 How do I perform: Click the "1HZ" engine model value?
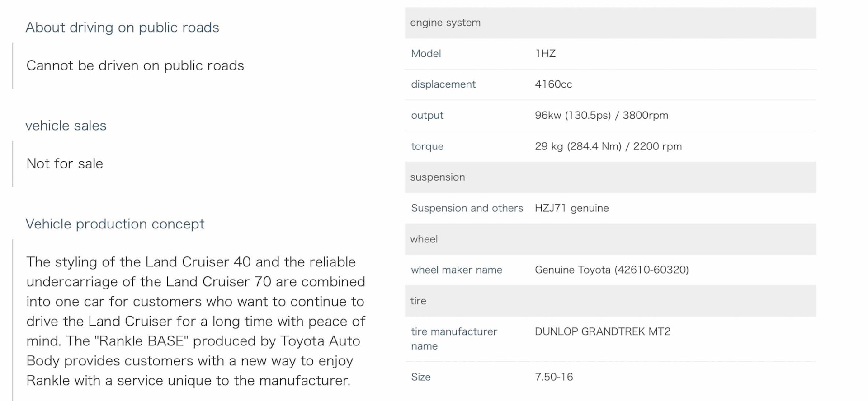point(545,54)
